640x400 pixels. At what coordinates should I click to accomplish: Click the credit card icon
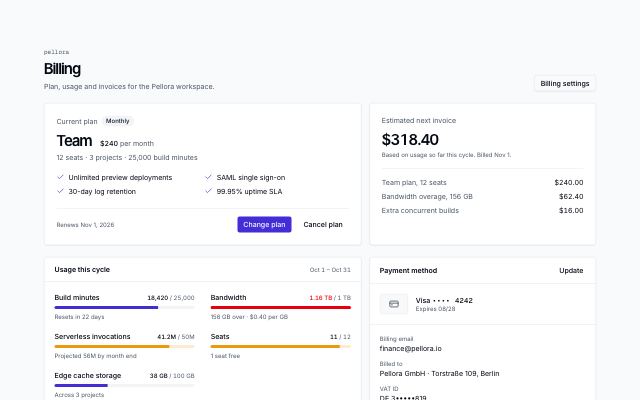pyautogui.click(x=393, y=304)
